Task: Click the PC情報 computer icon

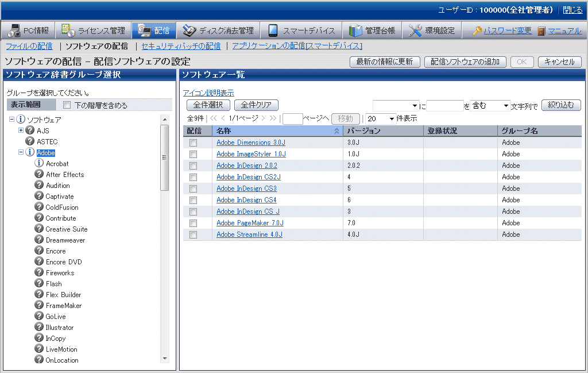Action: 14,30
